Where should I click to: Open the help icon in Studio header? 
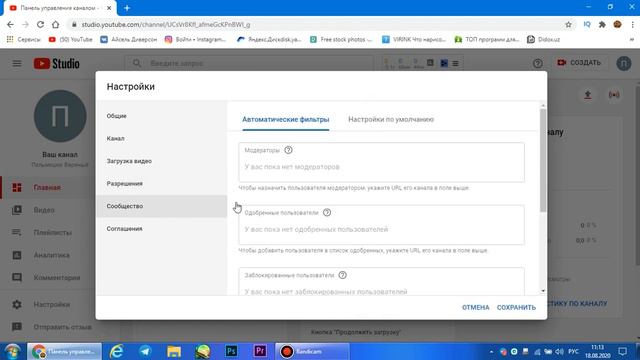pyautogui.click(x=538, y=63)
